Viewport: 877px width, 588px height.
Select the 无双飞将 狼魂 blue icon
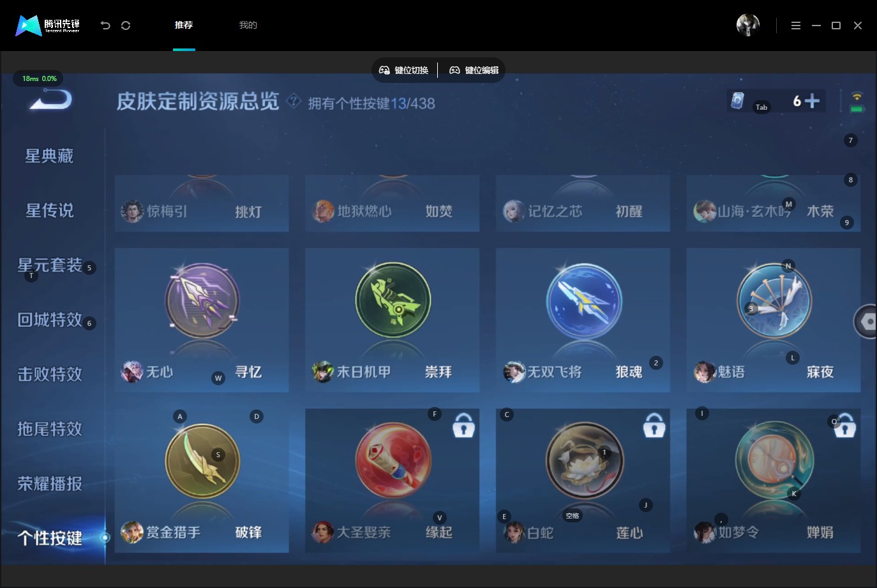point(583,300)
